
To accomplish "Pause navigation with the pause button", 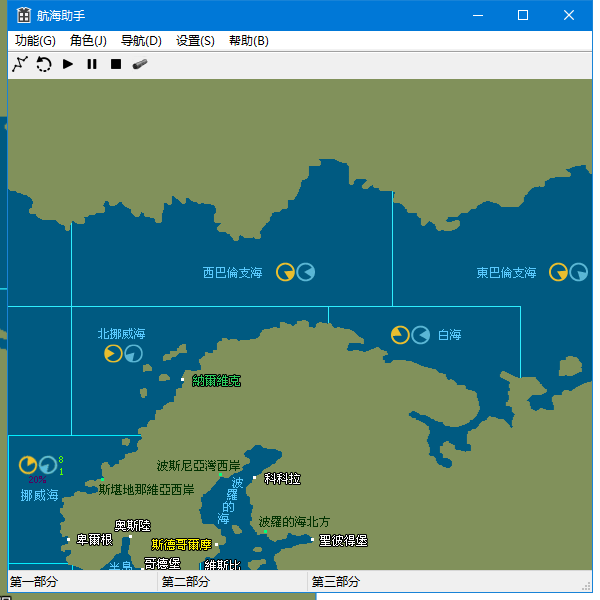I will (x=92, y=64).
